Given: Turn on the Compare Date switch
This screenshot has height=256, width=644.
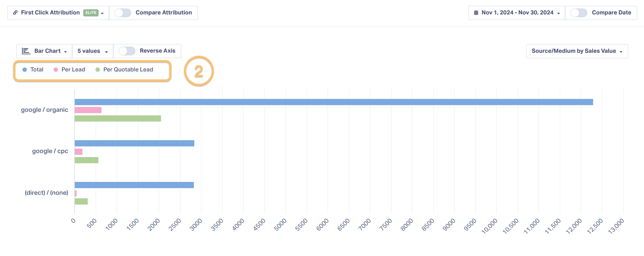Looking at the screenshot, I should pyautogui.click(x=579, y=13).
